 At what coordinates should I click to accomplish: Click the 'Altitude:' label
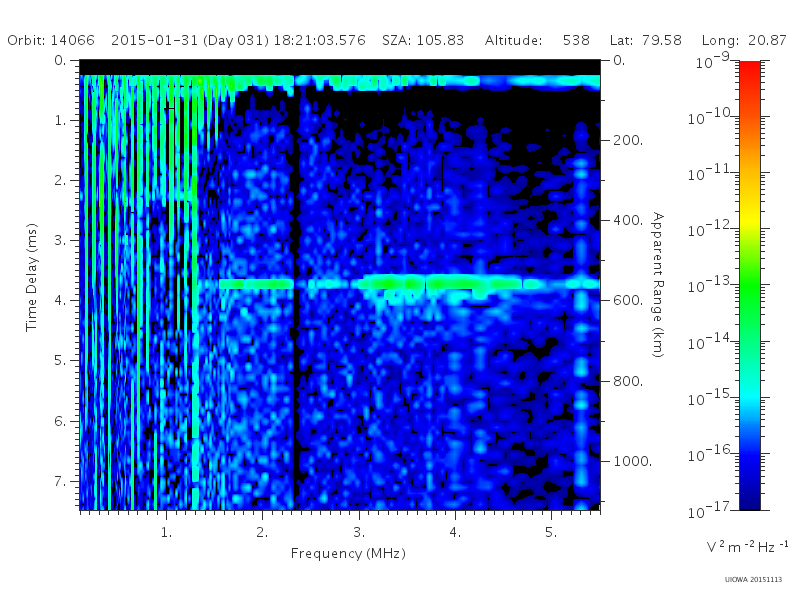point(513,40)
